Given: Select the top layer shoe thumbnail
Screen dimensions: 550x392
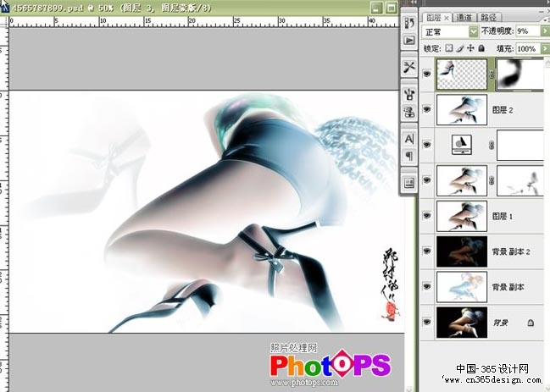Looking at the screenshot, I should click(x=462, y=74).
